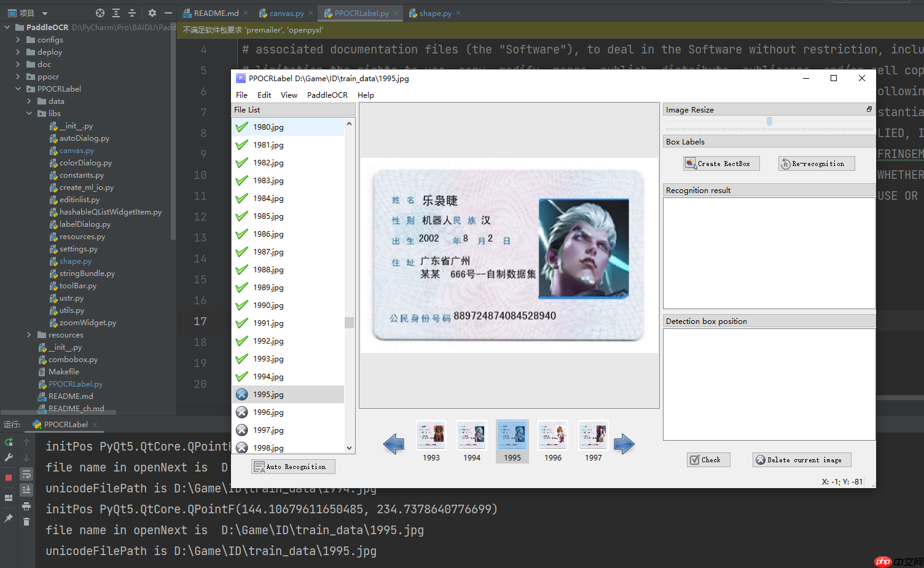Toggle scroll-to-end in run console
This screenshot has width=924, height=568.
coord(26,490)
